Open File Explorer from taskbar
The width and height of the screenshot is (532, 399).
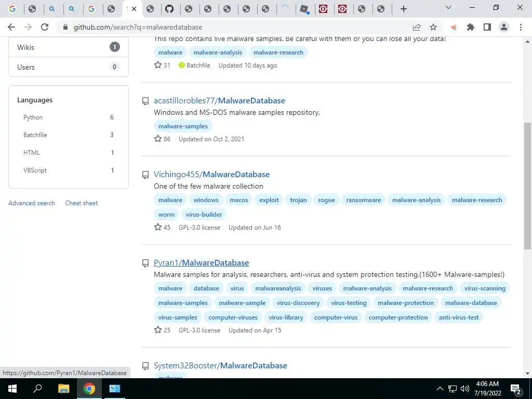tap(63, 389)
